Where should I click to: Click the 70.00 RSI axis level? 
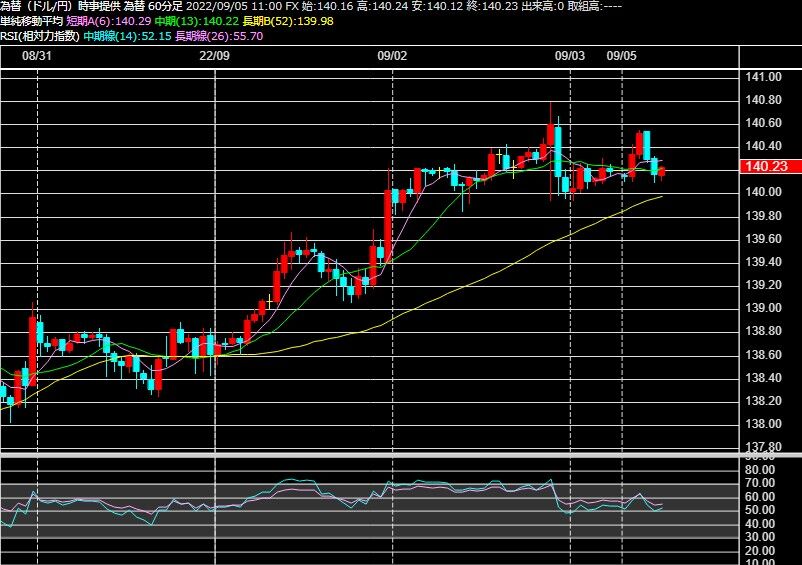(760, 483)
